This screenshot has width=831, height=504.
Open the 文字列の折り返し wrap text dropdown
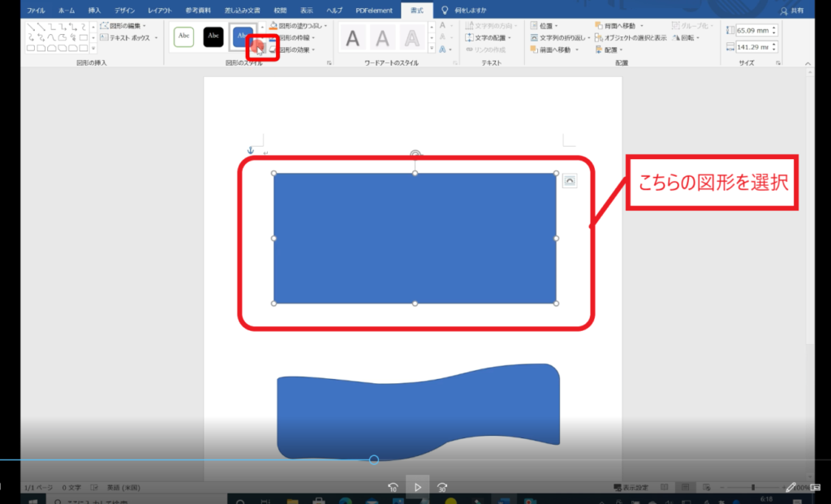point(588,37)
